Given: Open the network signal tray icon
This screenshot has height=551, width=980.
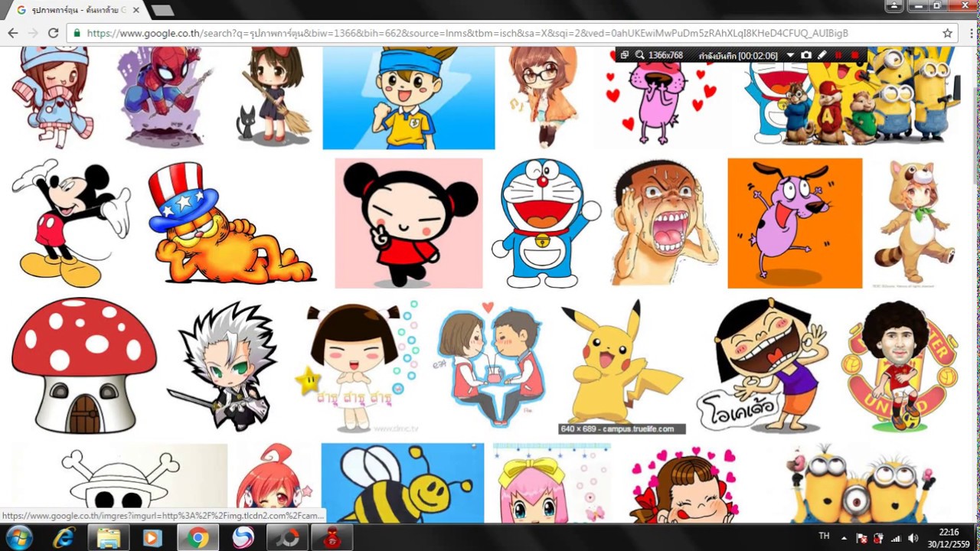Looking at the screenshot, I should (896, 539).
